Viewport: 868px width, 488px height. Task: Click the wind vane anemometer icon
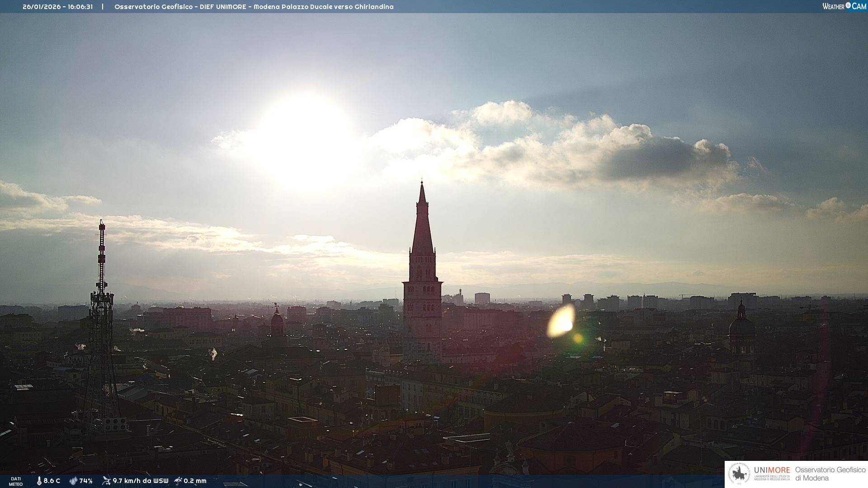[106, 481]
